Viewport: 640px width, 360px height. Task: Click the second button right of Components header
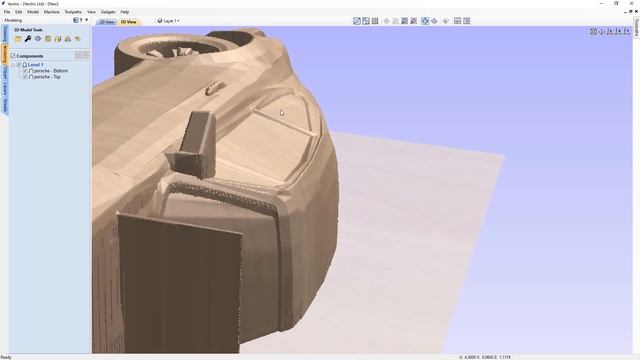pyautogui.click(x=86, y=55)
